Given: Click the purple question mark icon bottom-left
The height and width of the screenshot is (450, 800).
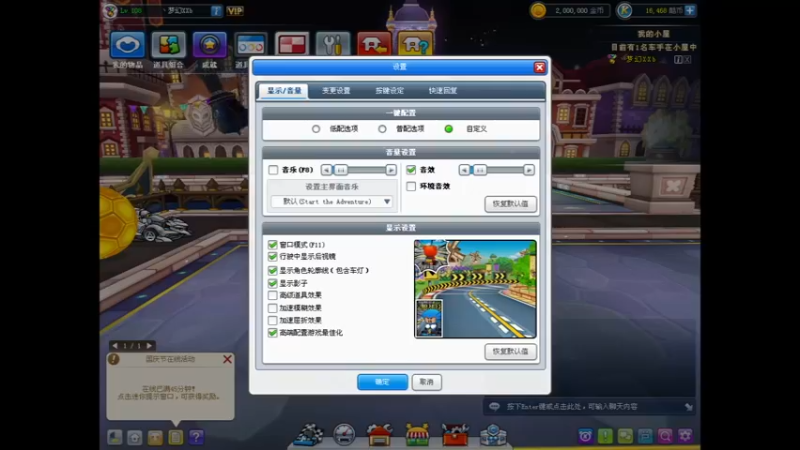Looking at the screenshot, I should 196,437.
